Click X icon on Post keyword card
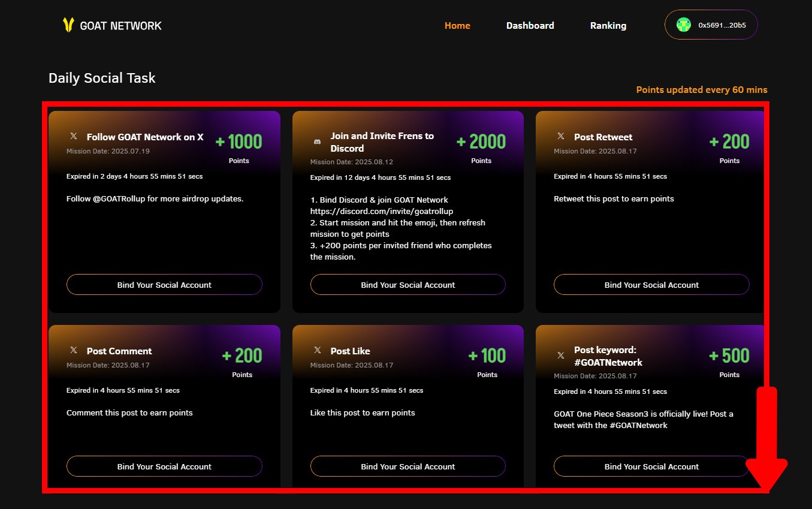The width and height of the screenshot is (812, 509). click(561, 356)
